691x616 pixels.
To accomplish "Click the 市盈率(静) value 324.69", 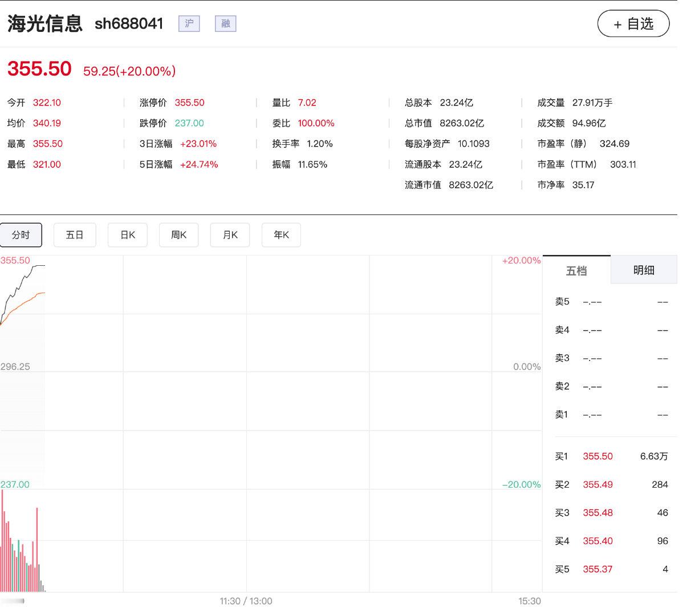I will tap(615, 144).
